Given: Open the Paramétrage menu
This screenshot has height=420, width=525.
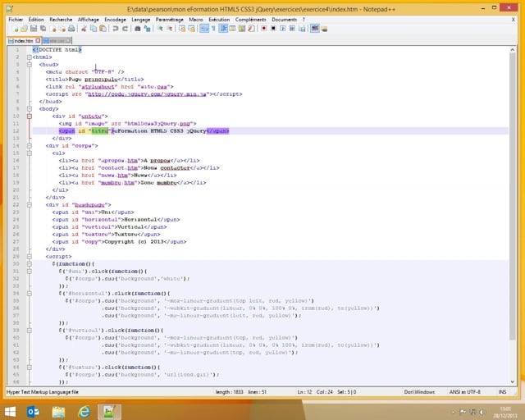Looking at the screenshot, I should point(170,20).
